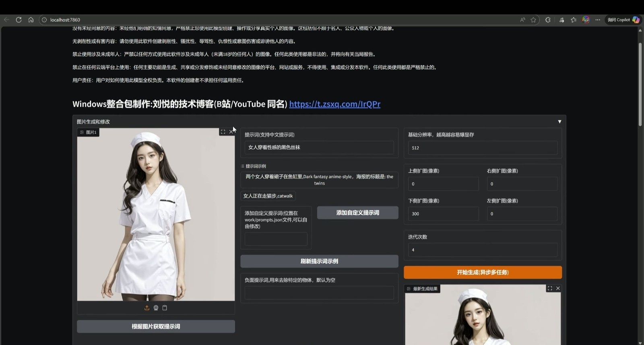Screen dimensions: 644x345
Task: Open the t.zsxq.com blog link
Action: [x=334, y=104]
